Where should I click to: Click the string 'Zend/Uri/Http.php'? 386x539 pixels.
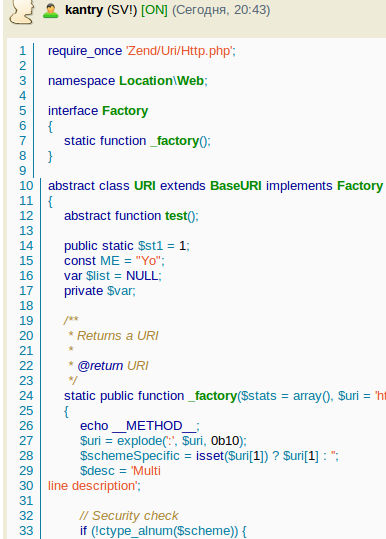click(179, 51)
